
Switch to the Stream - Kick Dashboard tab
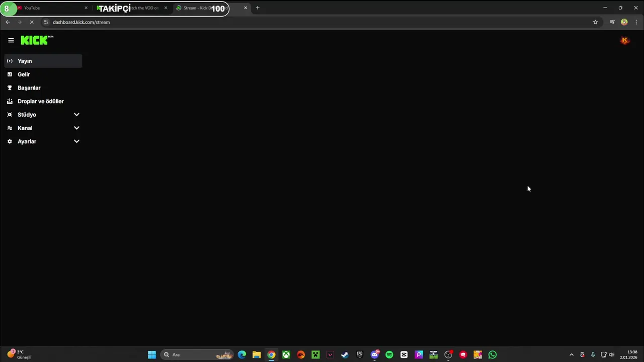coord(211,8)
